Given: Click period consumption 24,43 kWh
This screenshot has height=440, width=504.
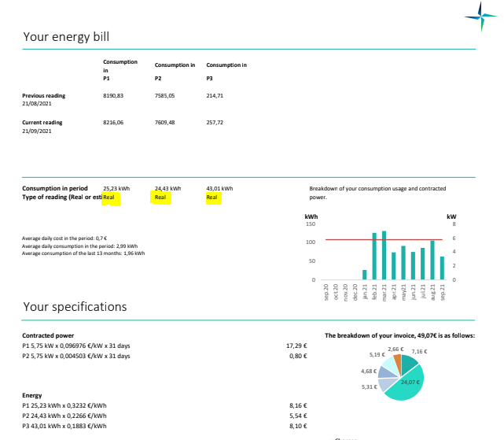Looking at the screenshot, I should [167, 188].
